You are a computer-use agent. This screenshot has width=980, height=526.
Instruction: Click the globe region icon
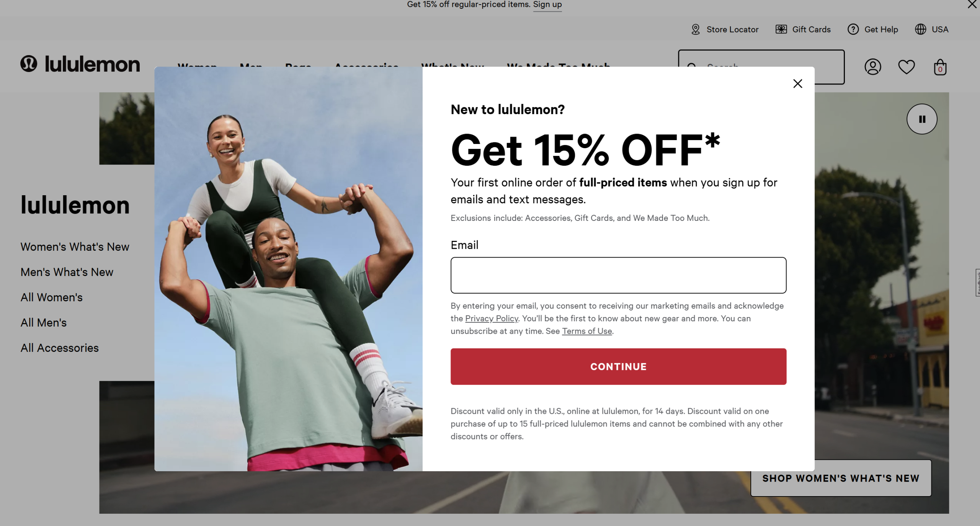[920, 29]
